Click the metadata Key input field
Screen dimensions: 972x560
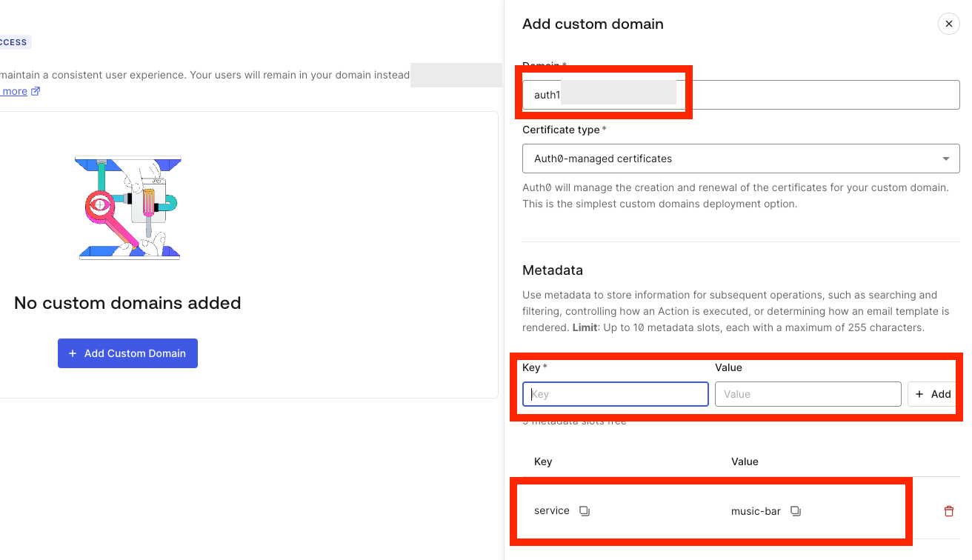click(615, 394)
